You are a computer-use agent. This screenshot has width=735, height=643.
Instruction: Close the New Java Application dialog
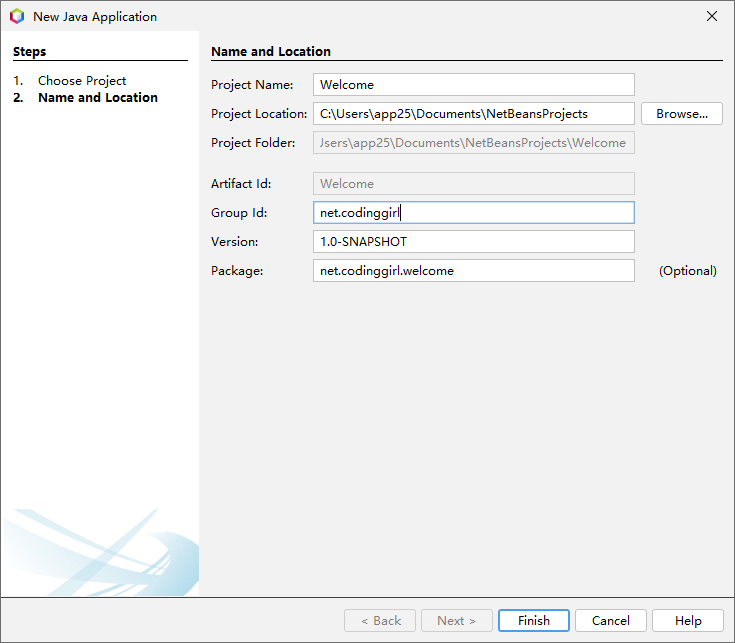pyautogui.click(x=712, y=16)
